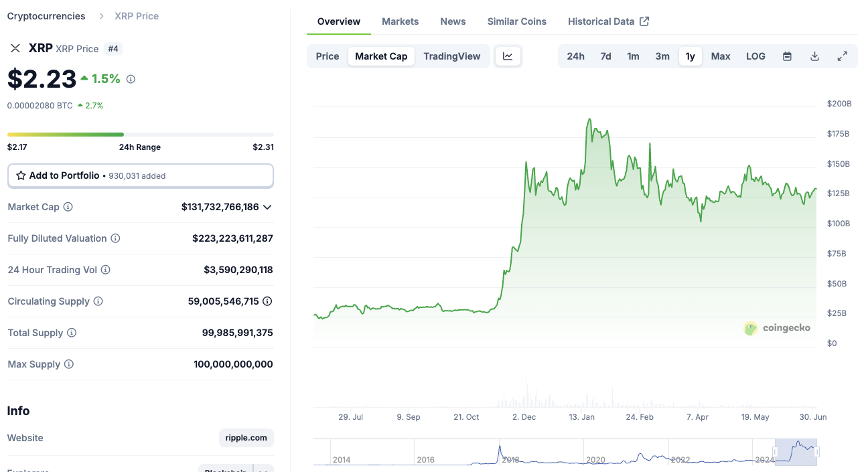Click the 2. Dec date axis label
The height and width of the screenshot is (472, 868).
(x=524, y=416)
